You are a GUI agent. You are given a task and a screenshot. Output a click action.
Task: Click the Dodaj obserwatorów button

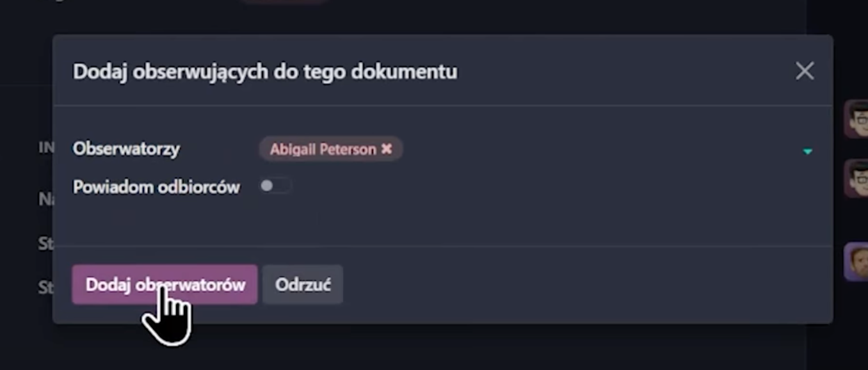pyautogui.click(x=165, y=285)
